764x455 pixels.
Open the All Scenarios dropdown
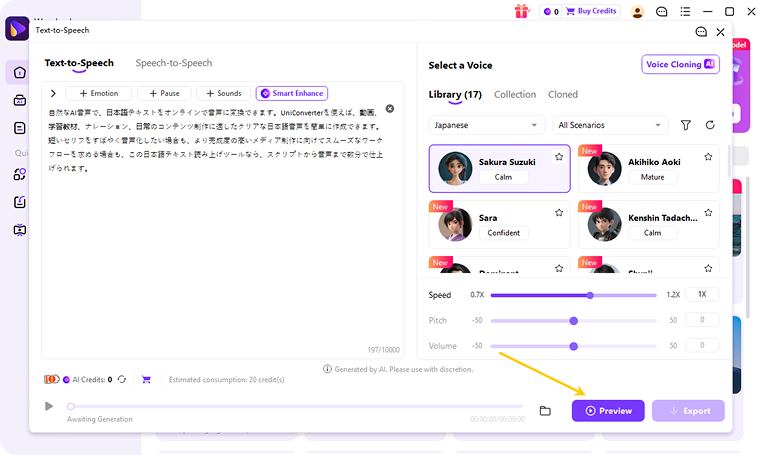[610, 125]
